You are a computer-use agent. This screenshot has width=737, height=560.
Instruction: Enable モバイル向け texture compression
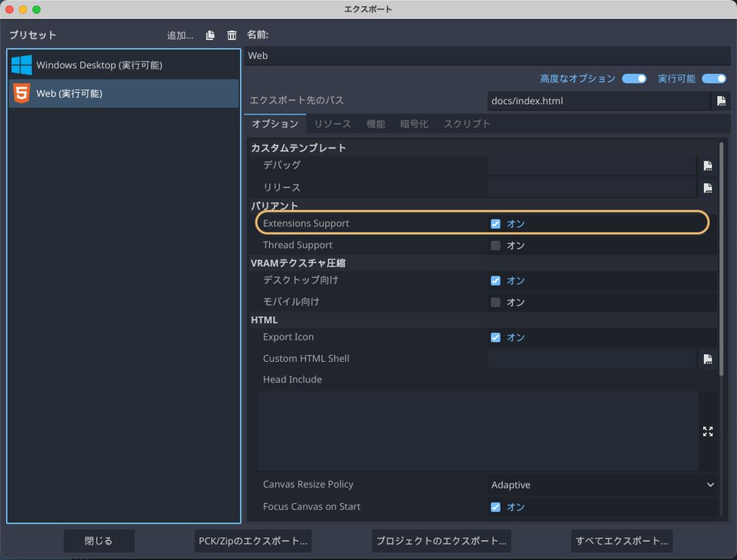coord(495,302)
